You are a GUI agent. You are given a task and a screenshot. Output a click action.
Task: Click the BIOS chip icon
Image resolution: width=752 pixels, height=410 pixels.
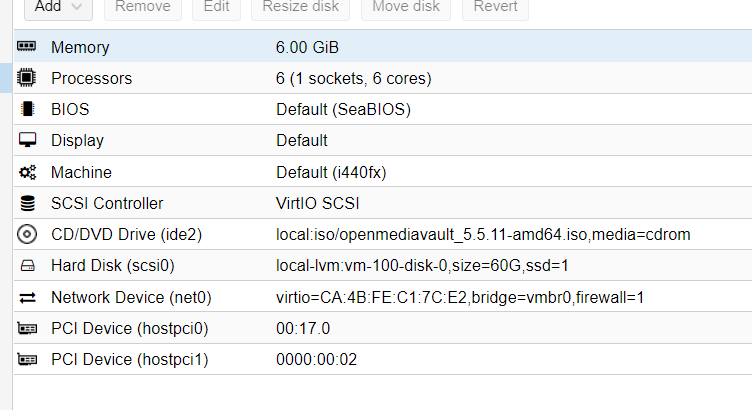[x=27, y=109]
